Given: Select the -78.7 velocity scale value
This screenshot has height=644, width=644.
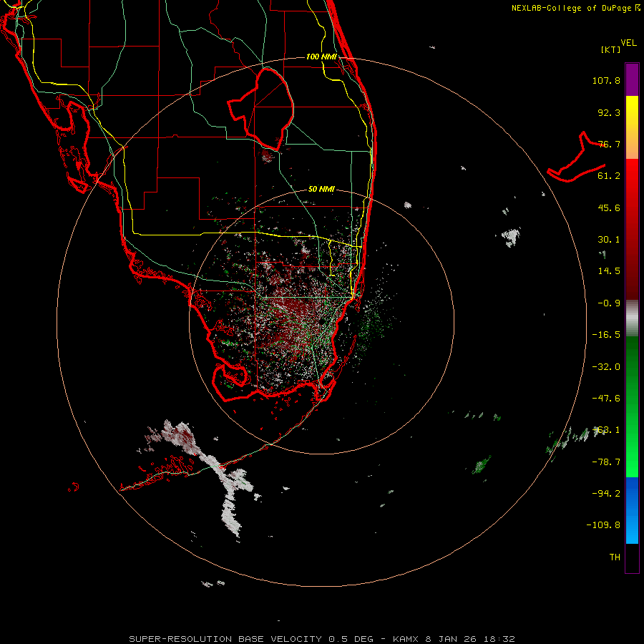Looking at the screenshot, I should [x=606, y=462].
